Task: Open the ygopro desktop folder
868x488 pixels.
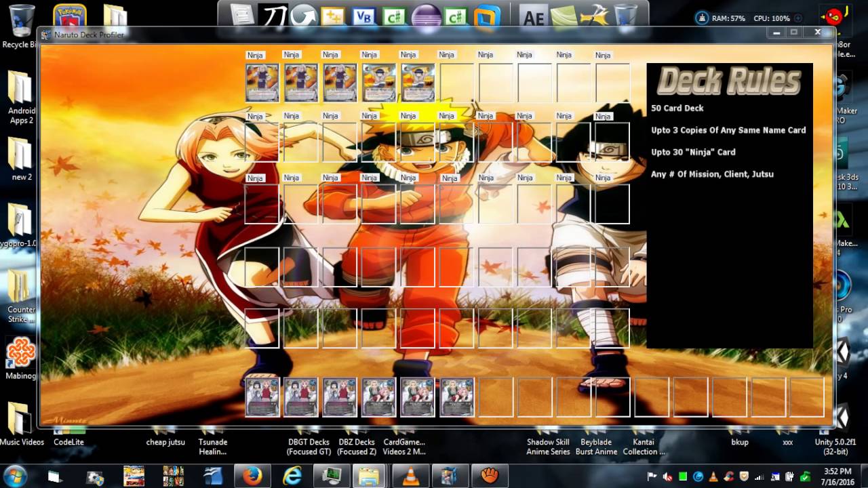Action: tap(20, 224)
